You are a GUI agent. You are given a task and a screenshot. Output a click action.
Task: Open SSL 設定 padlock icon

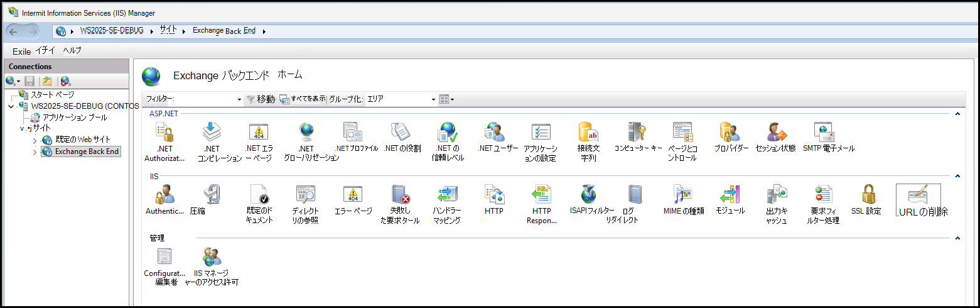point(869,194)
